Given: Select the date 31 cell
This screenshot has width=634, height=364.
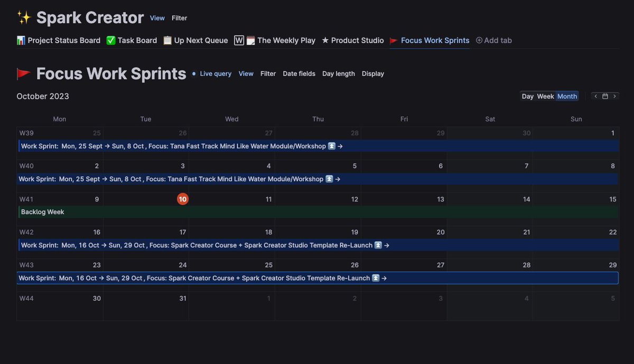Looking at the screenshot, I should point(183,298).
